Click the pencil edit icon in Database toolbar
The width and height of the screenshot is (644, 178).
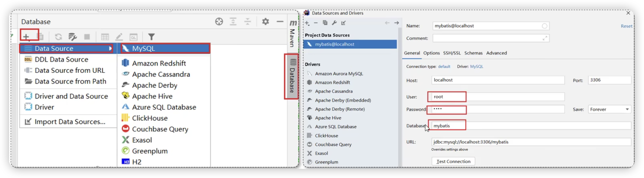[119, 37]
